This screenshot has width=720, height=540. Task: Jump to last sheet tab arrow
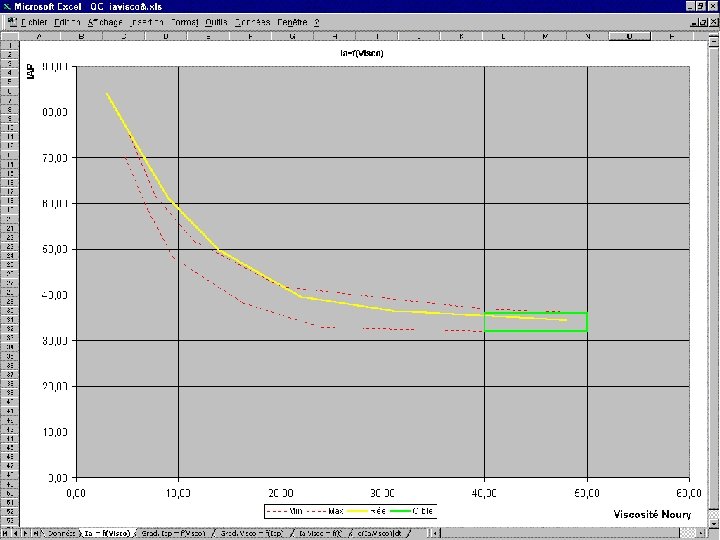click(x=35, y=534)
